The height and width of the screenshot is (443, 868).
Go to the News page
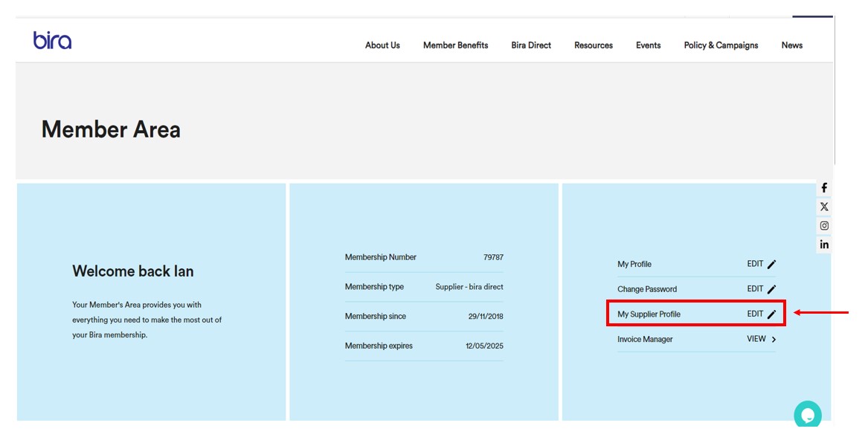791,45
